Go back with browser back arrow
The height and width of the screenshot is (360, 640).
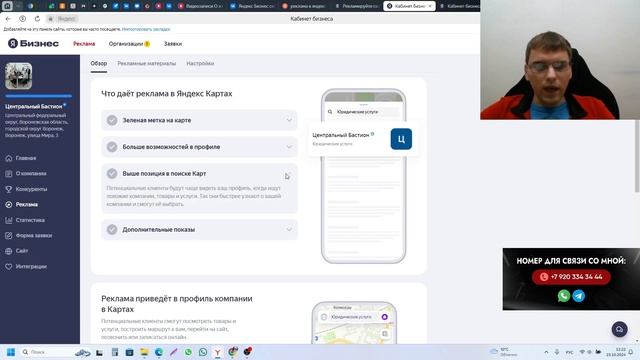click(x=8, y=19)
